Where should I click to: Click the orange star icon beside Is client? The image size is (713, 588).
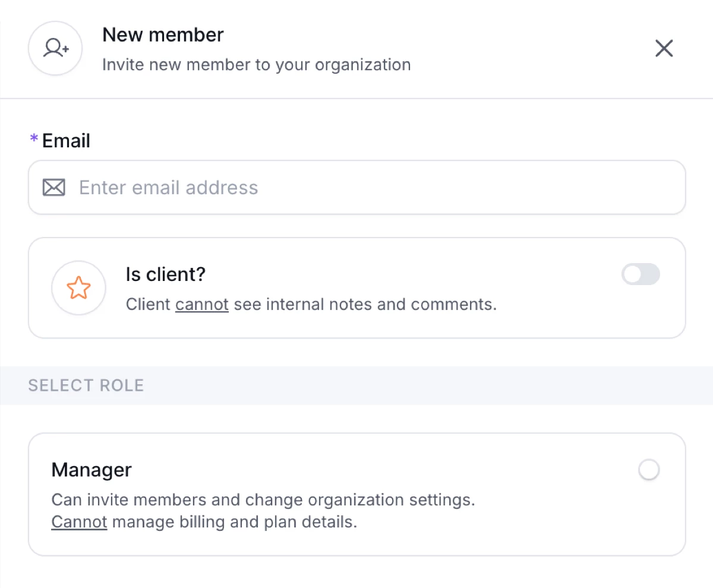pyautogui.click(x=78, y=287)
